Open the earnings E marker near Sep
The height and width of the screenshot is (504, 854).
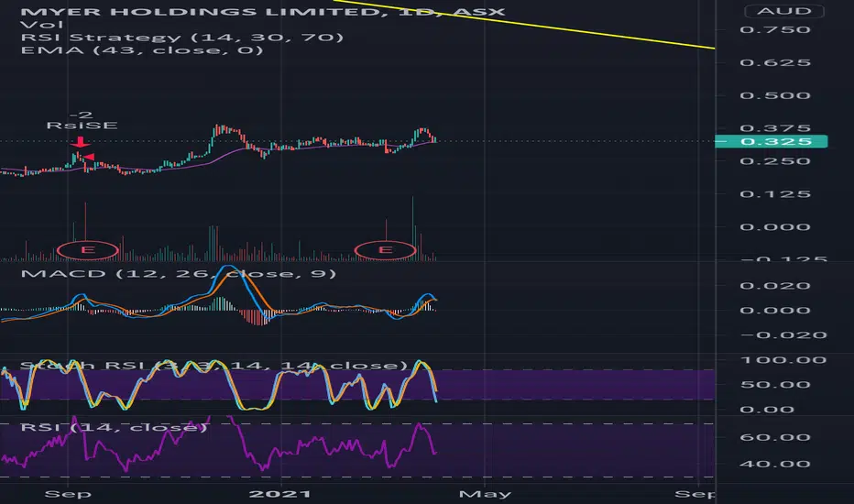coord(87,250)
